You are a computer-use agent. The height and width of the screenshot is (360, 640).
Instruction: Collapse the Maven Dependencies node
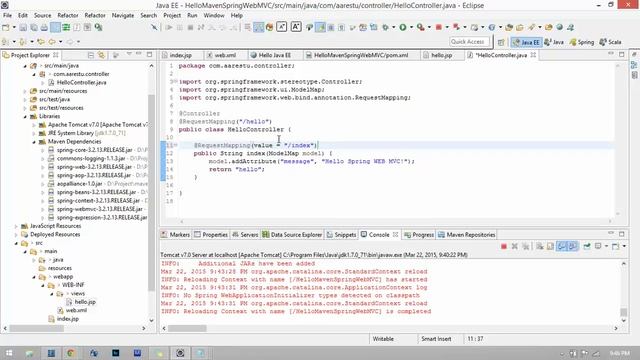tap(34, 142)
